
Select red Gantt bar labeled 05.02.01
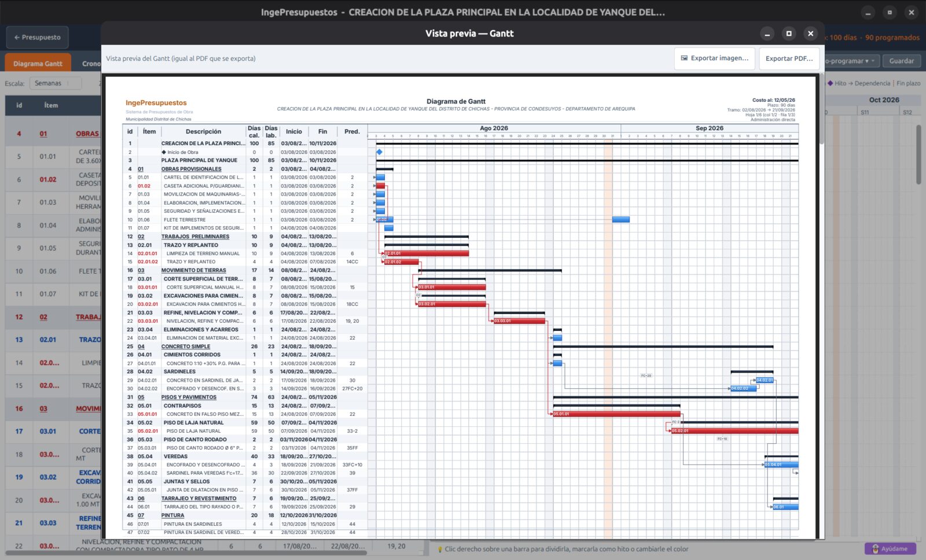pos(734,431)
